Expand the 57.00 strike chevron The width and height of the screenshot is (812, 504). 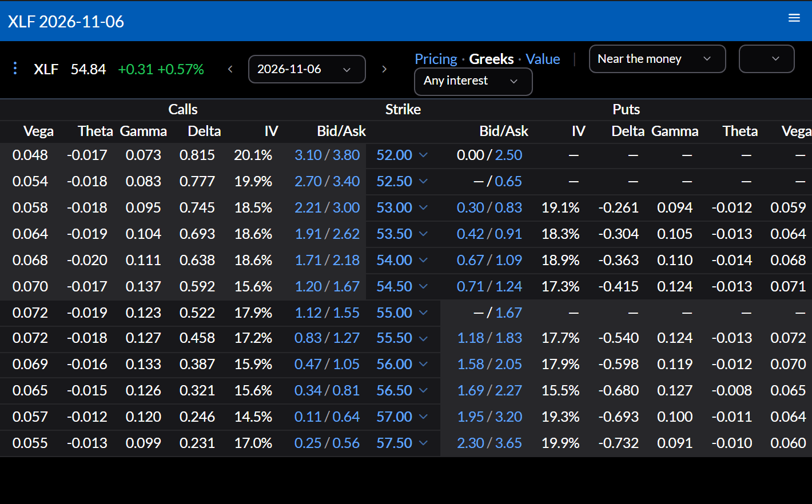click(x=423, y=417)
